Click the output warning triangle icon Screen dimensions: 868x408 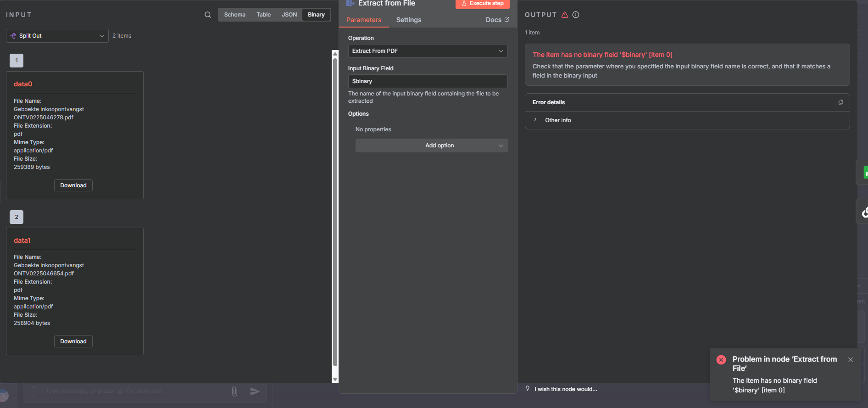point(565,15)
